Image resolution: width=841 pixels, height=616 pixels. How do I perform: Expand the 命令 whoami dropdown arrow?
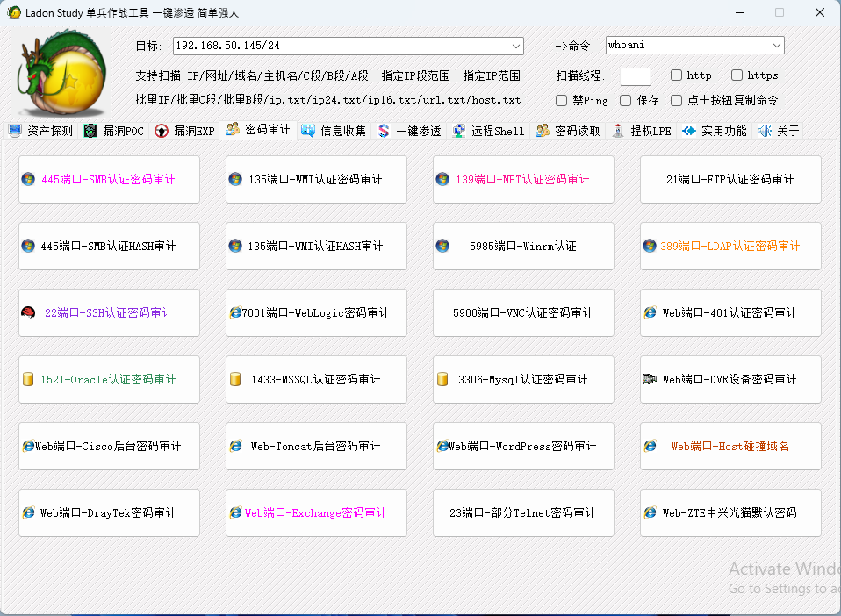click(x=777, y=46)
